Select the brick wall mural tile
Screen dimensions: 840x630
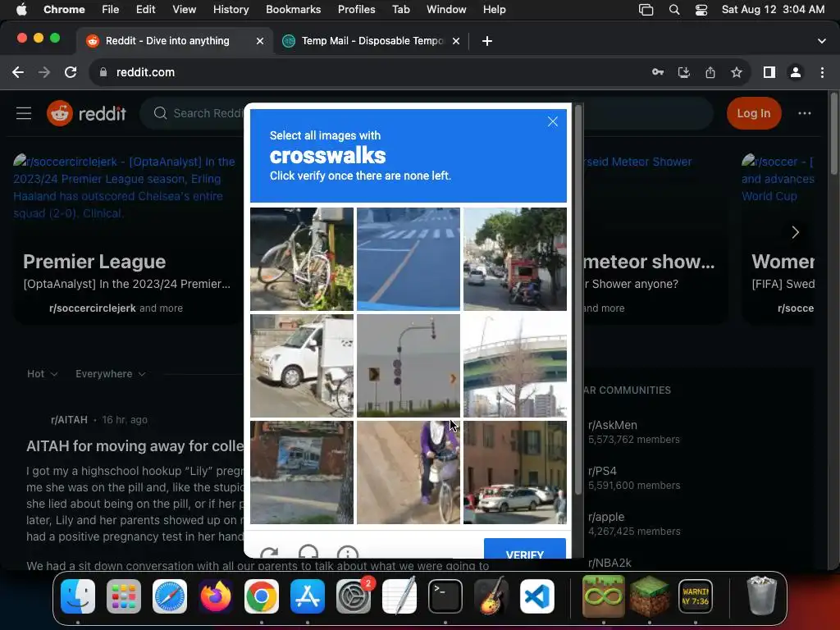pos(302,472)
